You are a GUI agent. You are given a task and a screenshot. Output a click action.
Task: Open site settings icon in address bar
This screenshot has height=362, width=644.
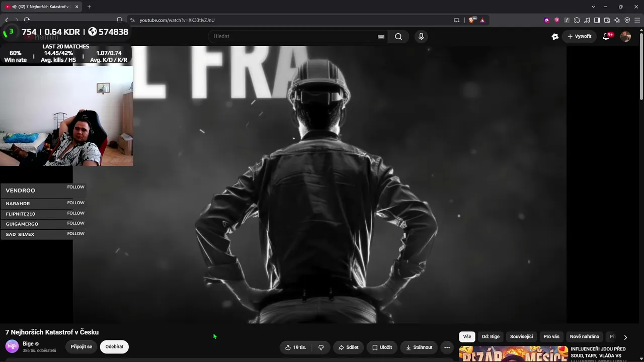[132, 20]
